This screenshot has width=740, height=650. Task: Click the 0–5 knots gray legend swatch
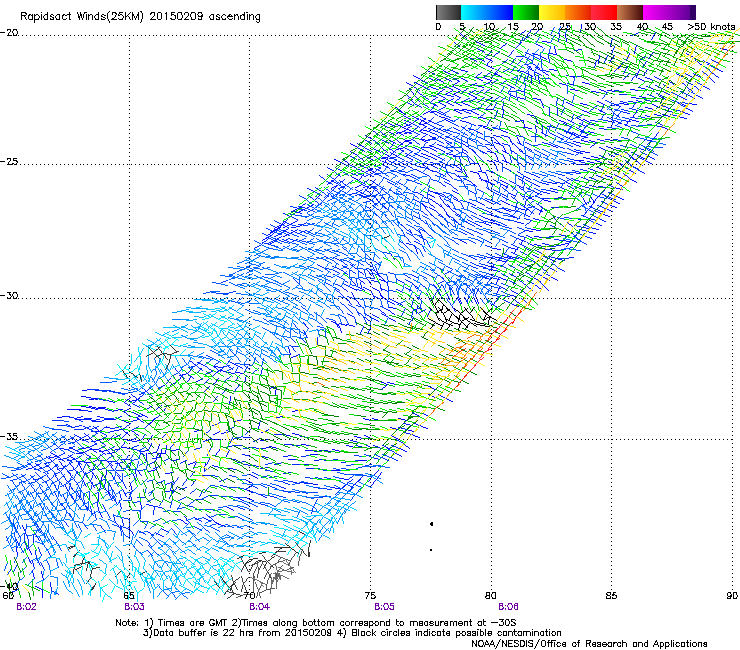(x=448, y=12)
